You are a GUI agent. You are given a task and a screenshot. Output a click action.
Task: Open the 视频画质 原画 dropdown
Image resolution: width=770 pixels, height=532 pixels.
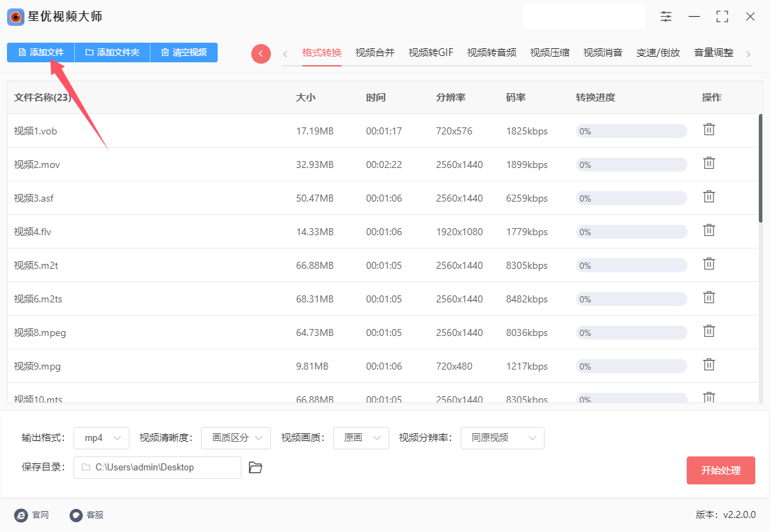click(x=361, y=438)
